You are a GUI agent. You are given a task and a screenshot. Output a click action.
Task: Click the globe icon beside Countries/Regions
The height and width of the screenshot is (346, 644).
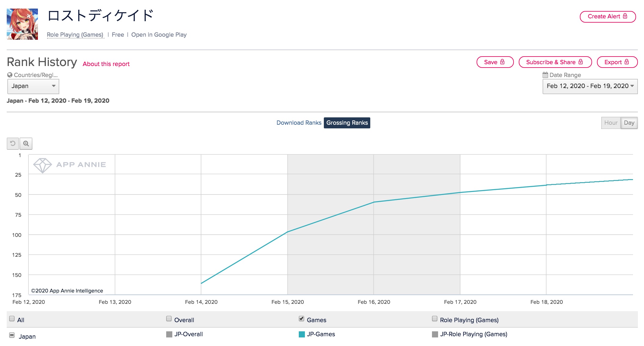[x=10, y=75]
